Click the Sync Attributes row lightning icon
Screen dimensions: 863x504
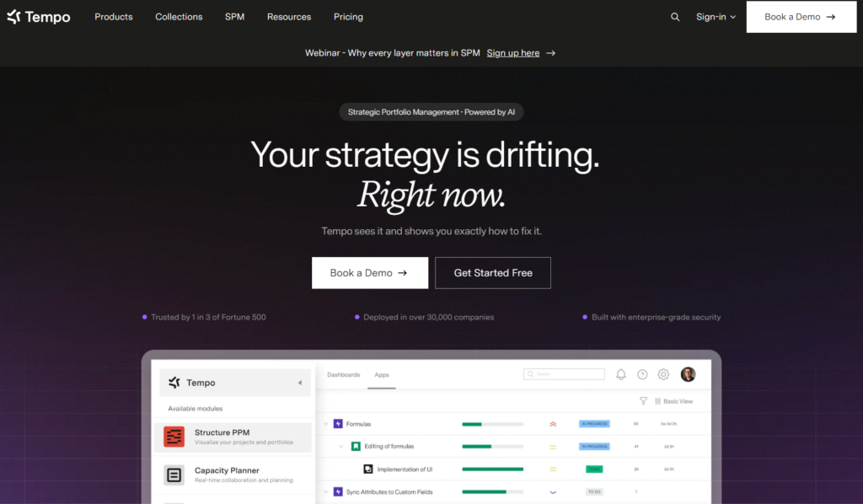(x=338, y=492)
